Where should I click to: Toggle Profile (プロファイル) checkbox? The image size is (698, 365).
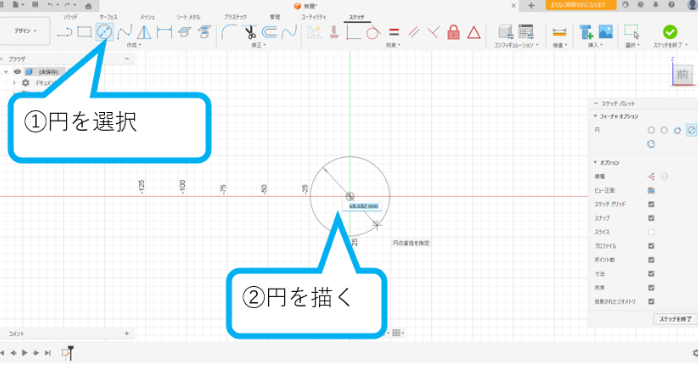pos(651,246)
